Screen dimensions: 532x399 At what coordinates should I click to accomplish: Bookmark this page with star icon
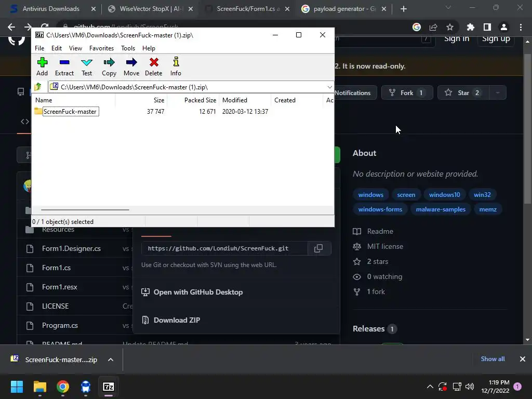[x=450, y=27]
